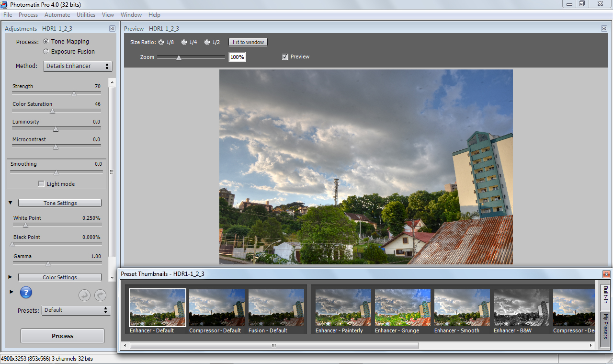Click the redo arrow icon
Image resolution: width=613 pixels, height=364 pixels.
click(100, 296)
